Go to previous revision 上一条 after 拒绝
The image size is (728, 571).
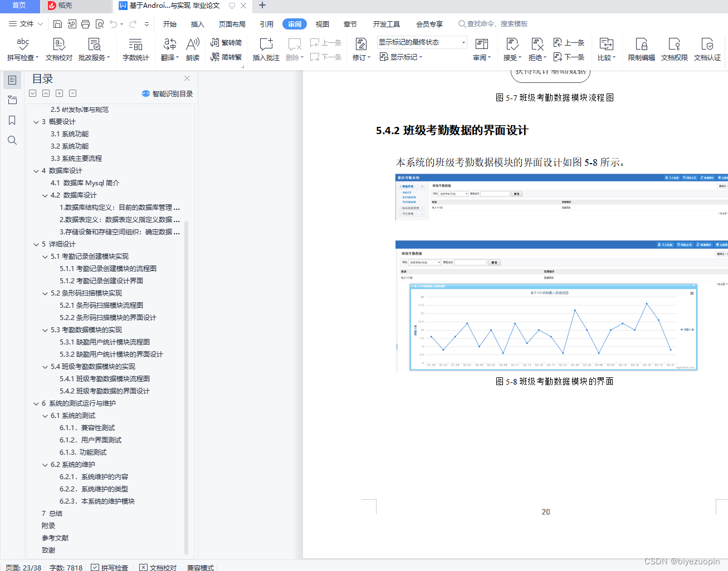point(569,42)
